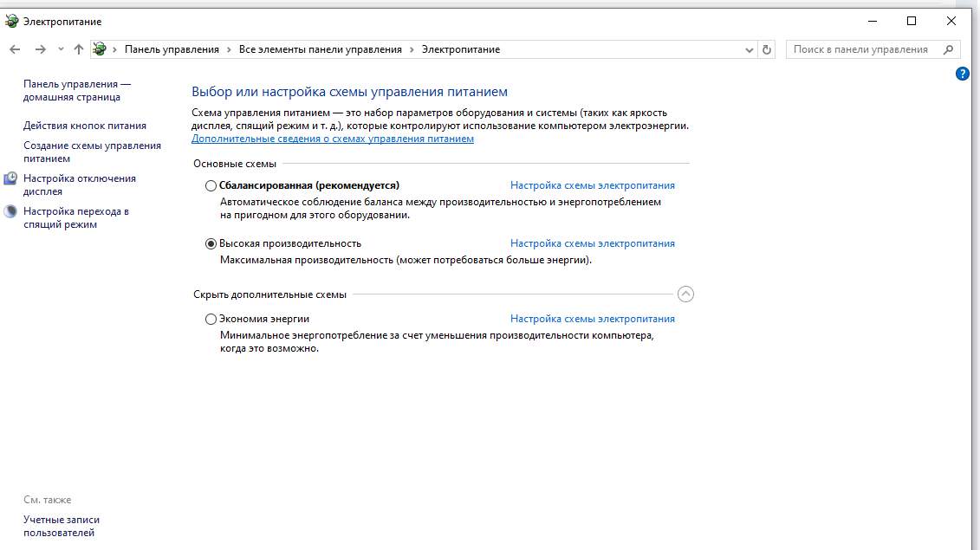
Task: Go up one folder level arrow
Action: click(x=79, y=49)
